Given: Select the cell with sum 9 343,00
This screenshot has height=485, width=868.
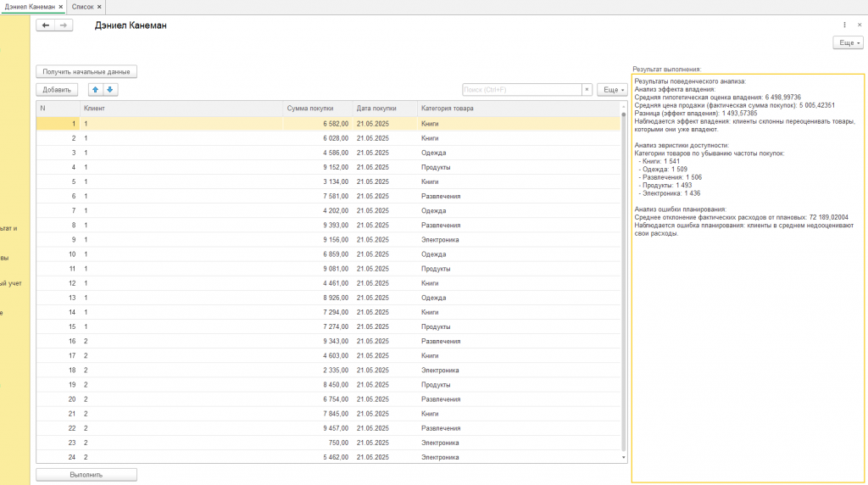Looking at the screenshot, I should coord(318,341).
